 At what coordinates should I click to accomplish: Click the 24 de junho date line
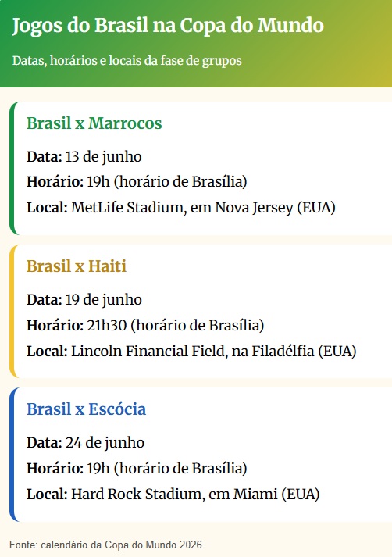(x=86, y=443)
